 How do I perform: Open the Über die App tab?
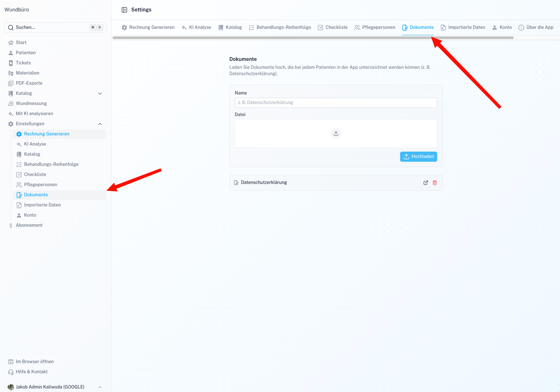pos(536,28)
